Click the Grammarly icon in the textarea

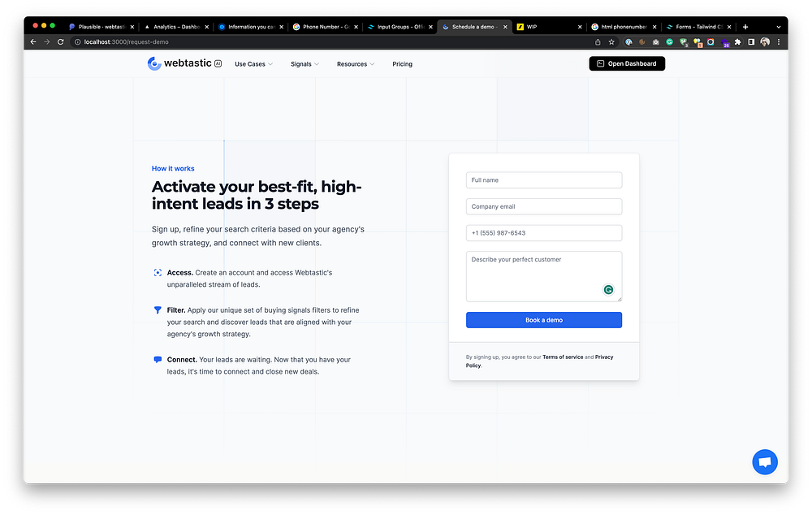click(x=608, y=290)
